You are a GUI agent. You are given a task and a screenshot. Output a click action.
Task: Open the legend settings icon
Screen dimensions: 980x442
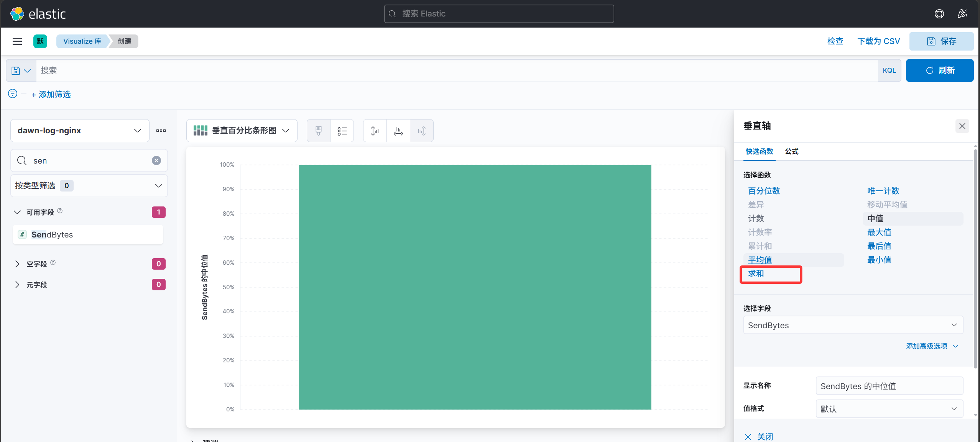coord(342,131)
